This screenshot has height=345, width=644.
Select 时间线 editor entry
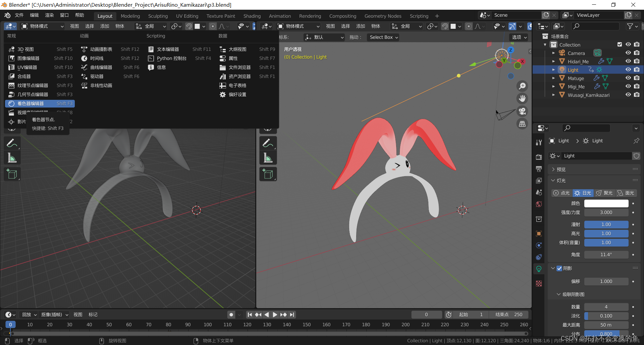[110, 58]
